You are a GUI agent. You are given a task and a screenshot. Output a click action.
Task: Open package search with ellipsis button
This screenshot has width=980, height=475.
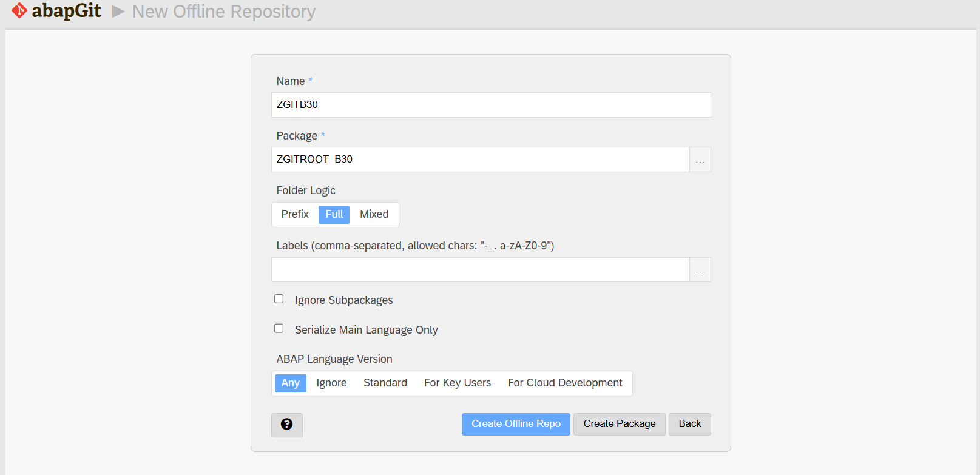coord(700,160)
